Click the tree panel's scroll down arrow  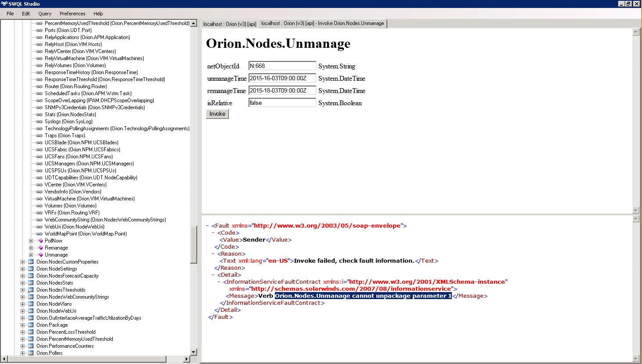coord(194,352)
